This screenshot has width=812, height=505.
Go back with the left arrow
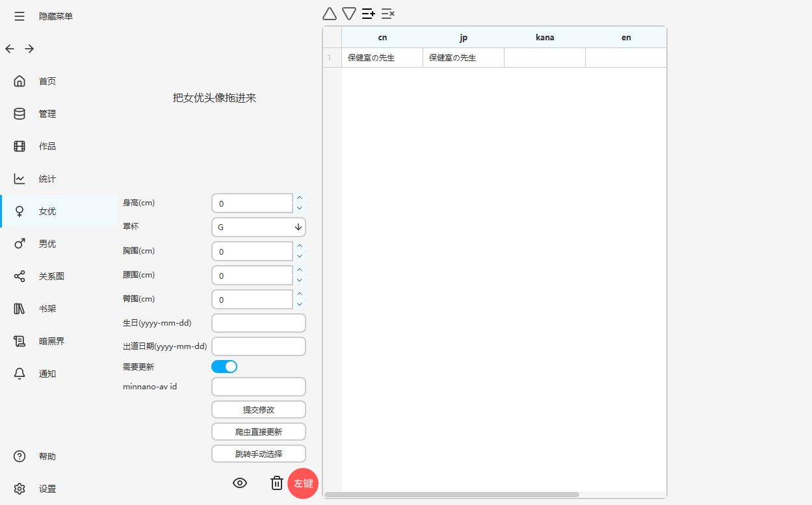[10, 49]
